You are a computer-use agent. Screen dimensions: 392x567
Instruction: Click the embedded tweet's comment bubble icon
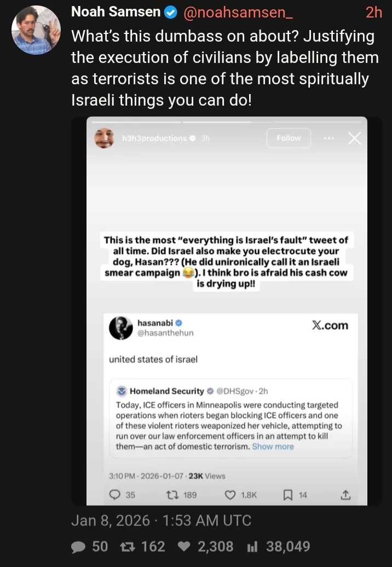[x=116, y=495]
